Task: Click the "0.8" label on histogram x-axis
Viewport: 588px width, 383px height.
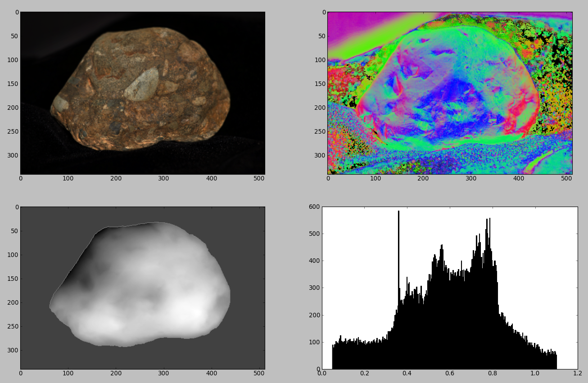Action: pos(492,374)
